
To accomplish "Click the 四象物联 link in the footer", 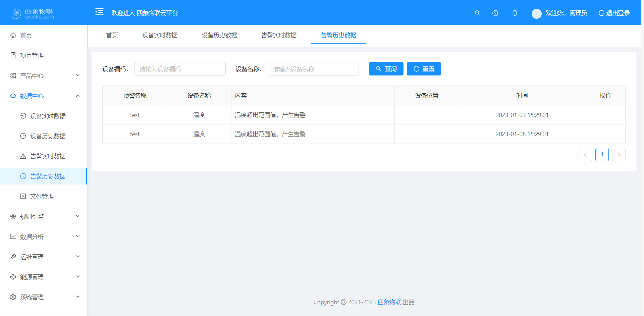I will (x=389, y=302).
